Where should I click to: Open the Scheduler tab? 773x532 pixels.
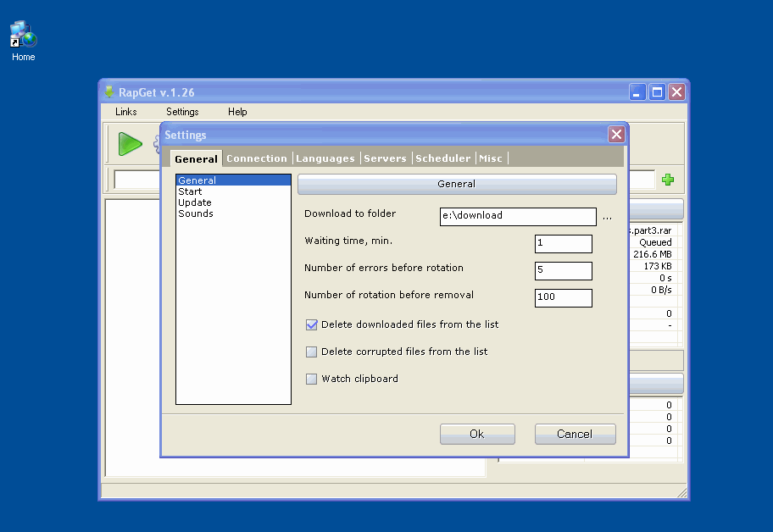[x=443, y=158]
